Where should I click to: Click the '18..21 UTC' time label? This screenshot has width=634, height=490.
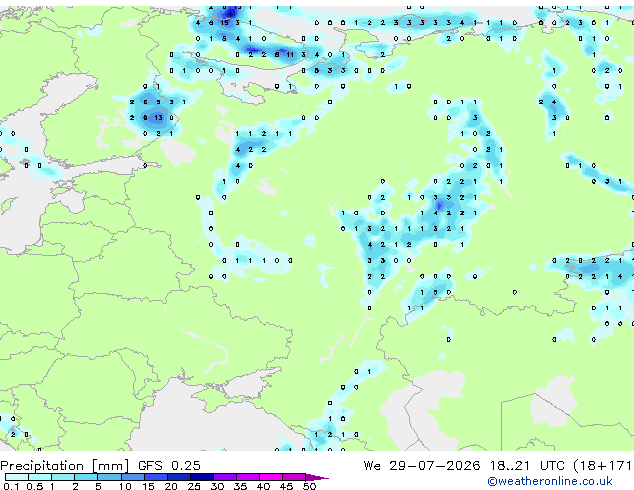[527, 466]
